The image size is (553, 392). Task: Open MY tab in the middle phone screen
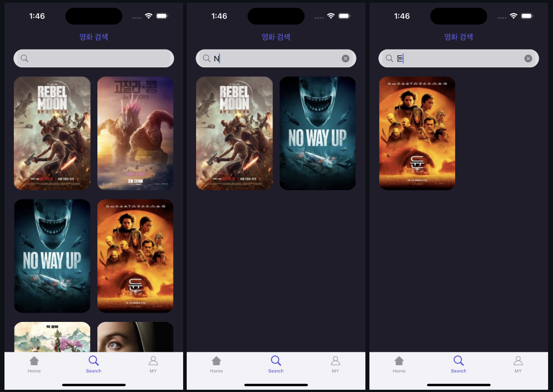click(335, 364)
